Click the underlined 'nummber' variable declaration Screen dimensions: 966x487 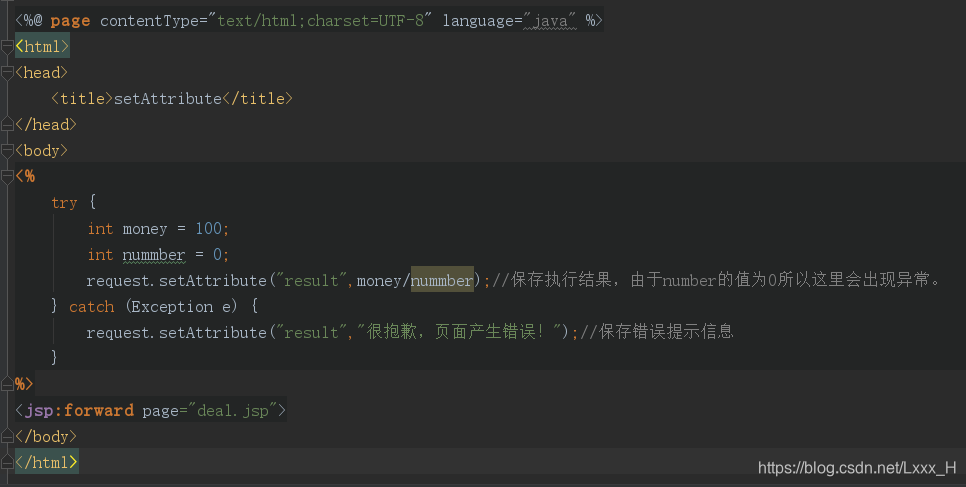coord(154,255)
